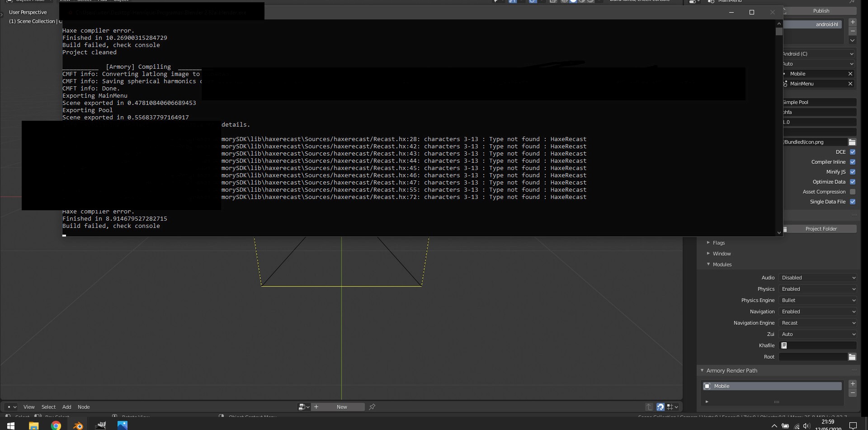
Task: Add a new exporter preset with plus button
Action: 852,22
